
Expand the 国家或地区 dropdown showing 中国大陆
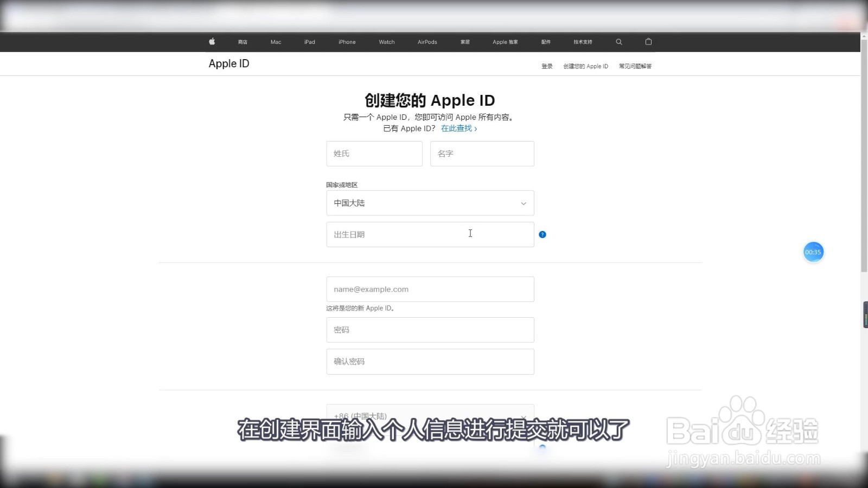430,203
